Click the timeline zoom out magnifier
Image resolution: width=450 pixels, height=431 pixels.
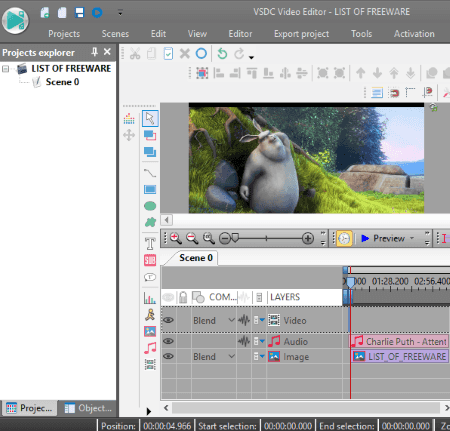(x=192, y=238)
